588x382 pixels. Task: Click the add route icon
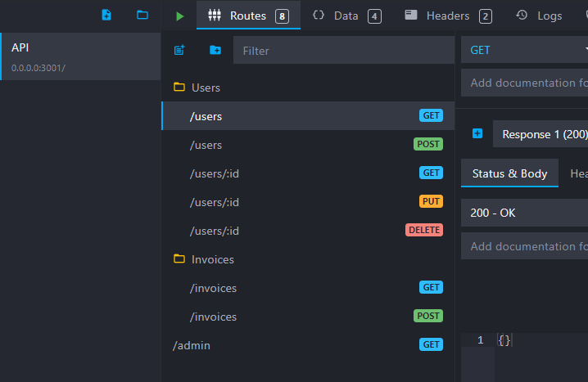coord(179,50)
